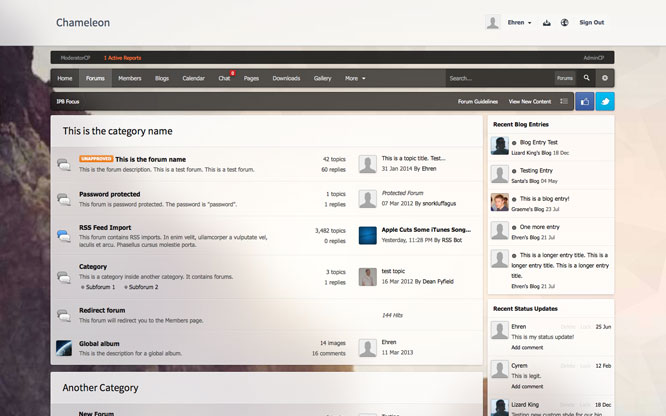
Task: Click the mark-as-read list icon
Action: click(x=564, y=101)
